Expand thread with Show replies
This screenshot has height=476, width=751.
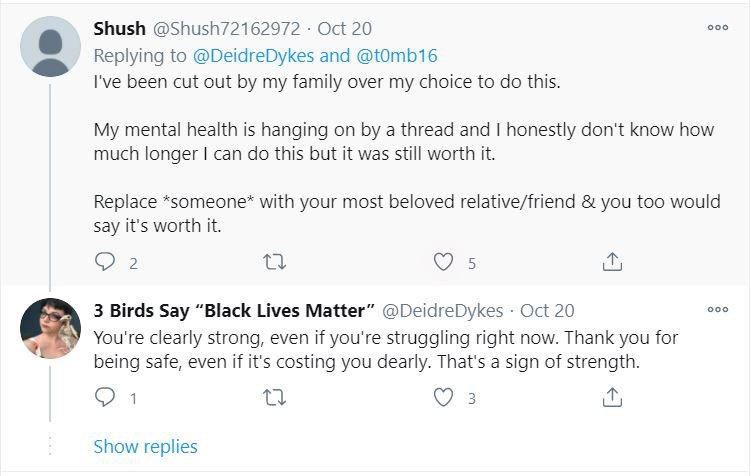(145, 447)
